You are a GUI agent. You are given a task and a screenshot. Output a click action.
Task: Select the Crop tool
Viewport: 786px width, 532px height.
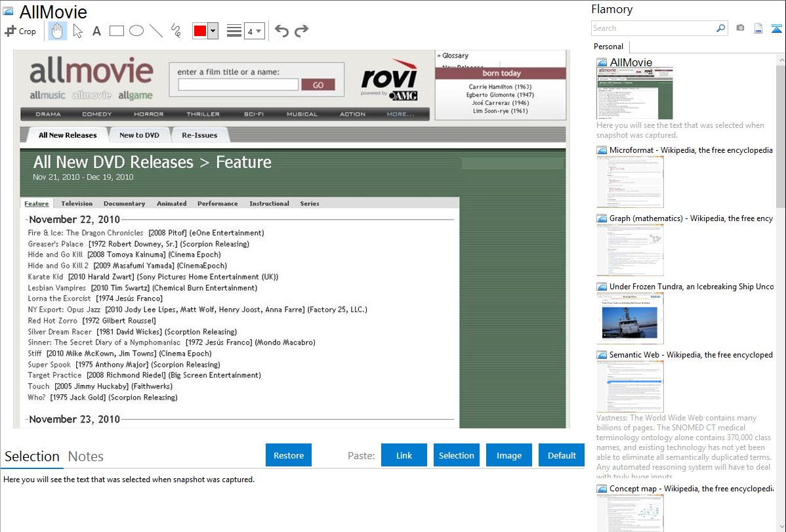[20, 31]
